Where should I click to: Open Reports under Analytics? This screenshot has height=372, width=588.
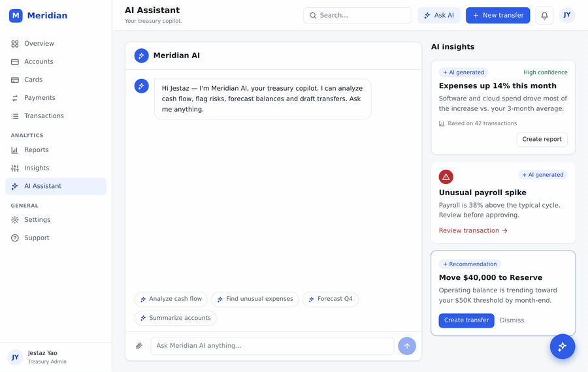pos(56,150)
